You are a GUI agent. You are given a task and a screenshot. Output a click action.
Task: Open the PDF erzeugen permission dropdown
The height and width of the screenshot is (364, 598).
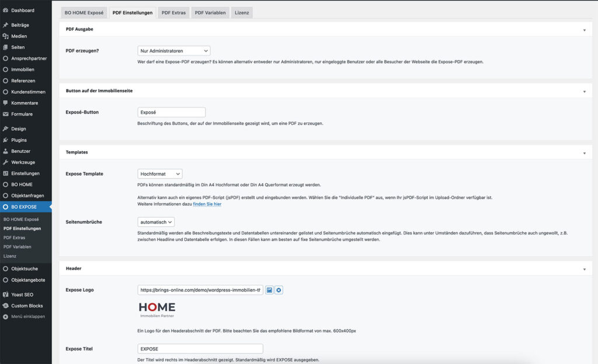172,51
